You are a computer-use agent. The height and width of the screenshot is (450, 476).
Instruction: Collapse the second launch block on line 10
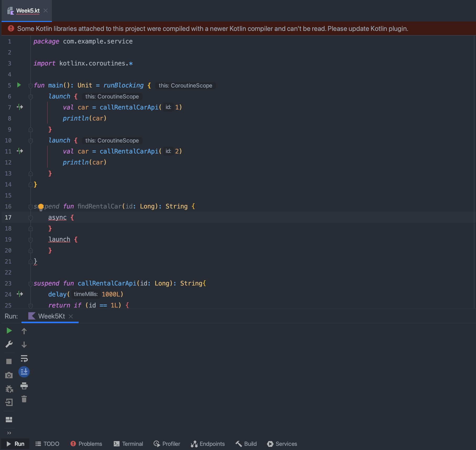(30, 141)
